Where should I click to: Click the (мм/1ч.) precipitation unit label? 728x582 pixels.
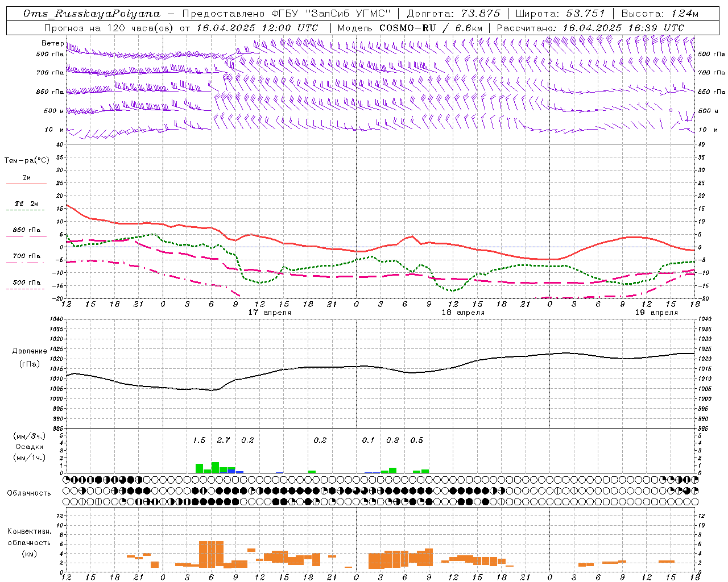tap(29, 458)
